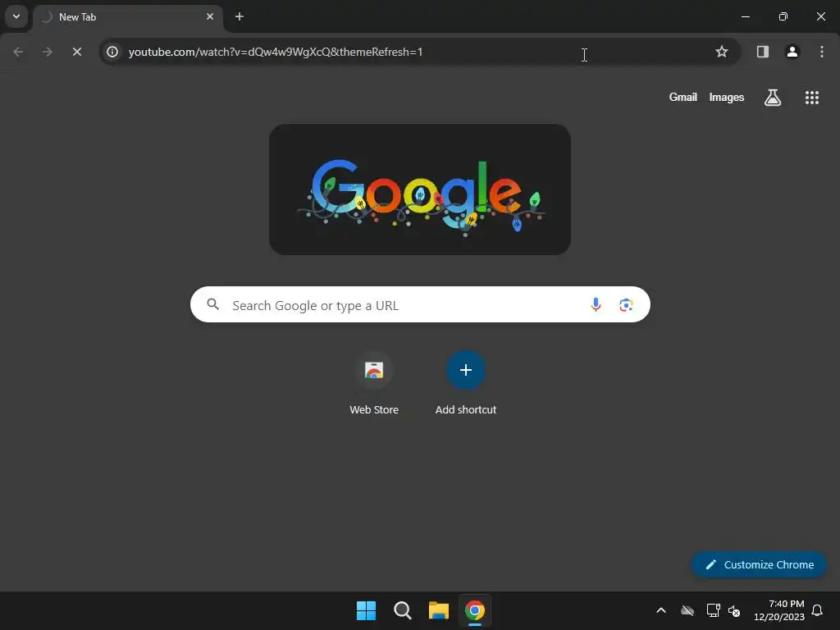This screenshot has height=630, width=840.
Task: Click the Search Google or type a URL box
Action: coord(420,305)
